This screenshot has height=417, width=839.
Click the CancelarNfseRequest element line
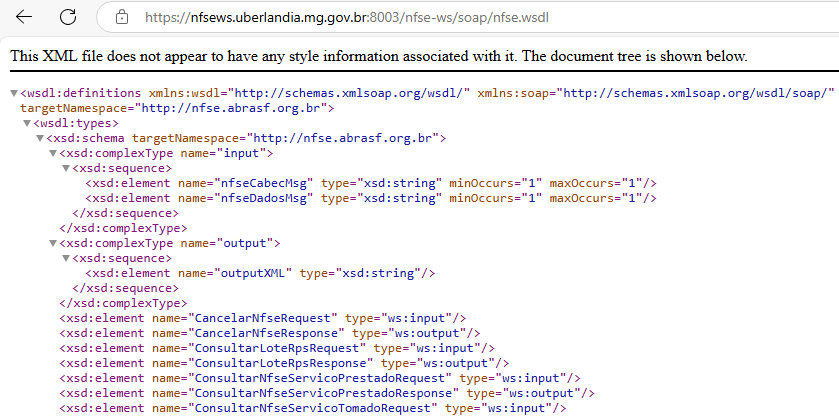pyautogui.click(x=263, y=318)
